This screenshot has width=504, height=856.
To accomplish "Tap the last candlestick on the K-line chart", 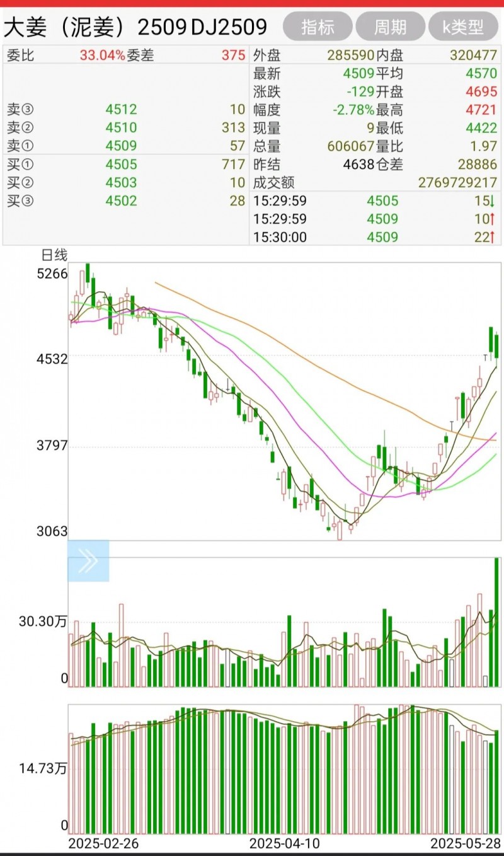I will 497,345.
